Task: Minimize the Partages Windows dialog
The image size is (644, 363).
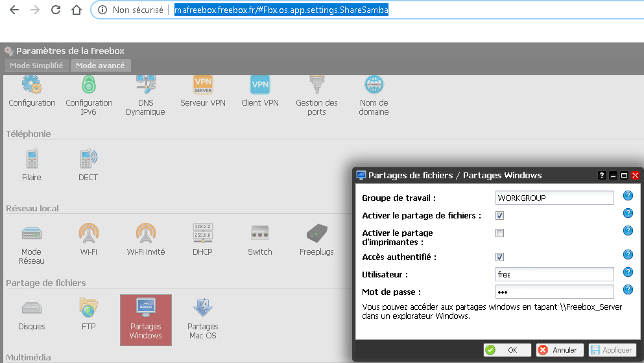Action: click(613, 175)
